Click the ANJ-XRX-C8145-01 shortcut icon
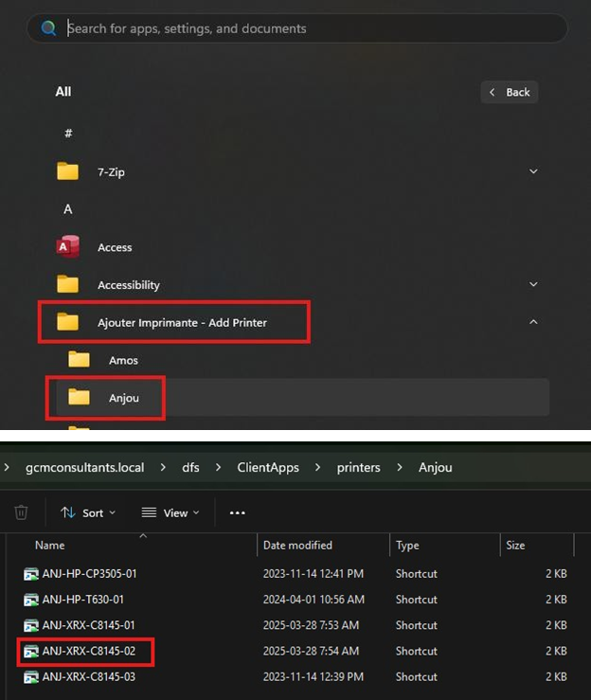Screen dimensions: 591x700 coord(31,625)
